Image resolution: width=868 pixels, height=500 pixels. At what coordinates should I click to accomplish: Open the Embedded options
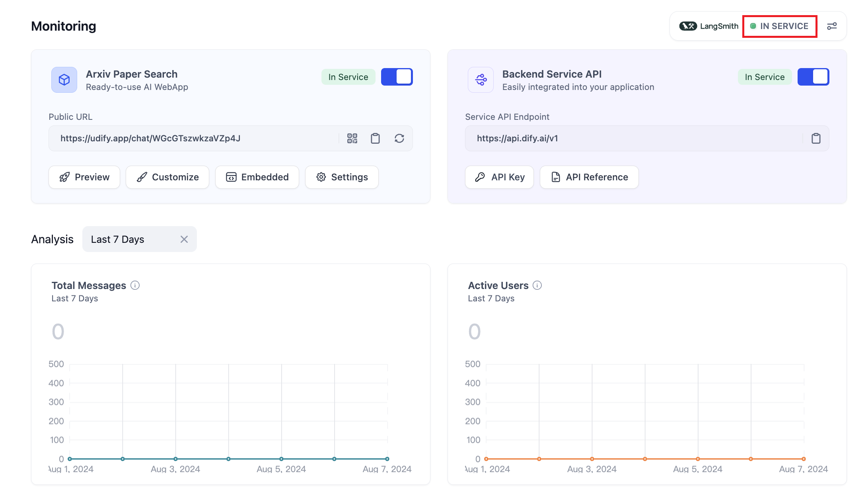click(x=257, y=177)
